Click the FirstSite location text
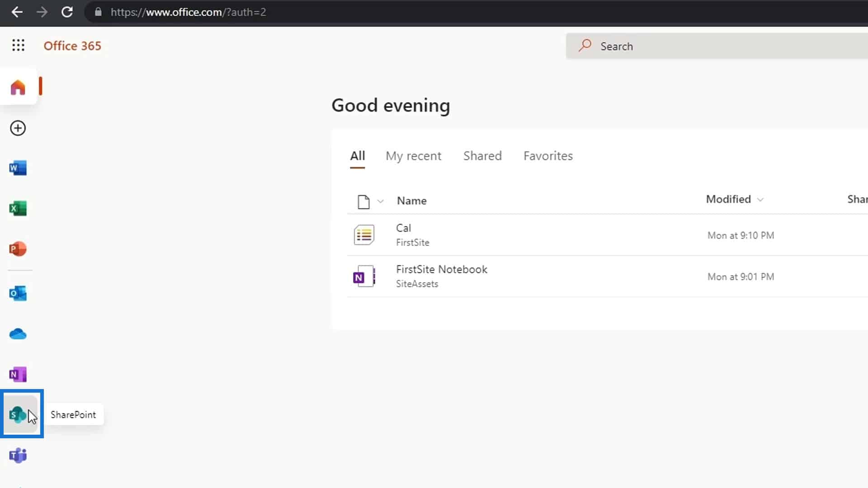Viewport: 868px width, 488px height. 413,243
